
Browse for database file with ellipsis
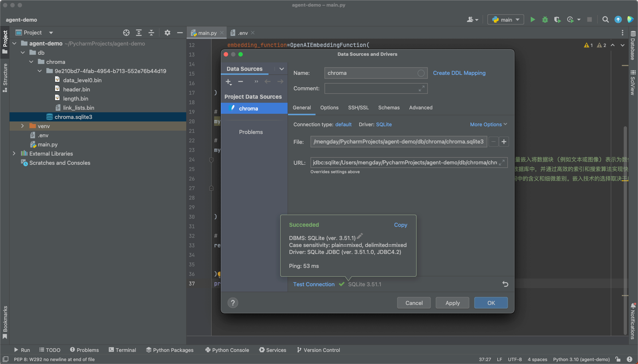click(493, 142)
